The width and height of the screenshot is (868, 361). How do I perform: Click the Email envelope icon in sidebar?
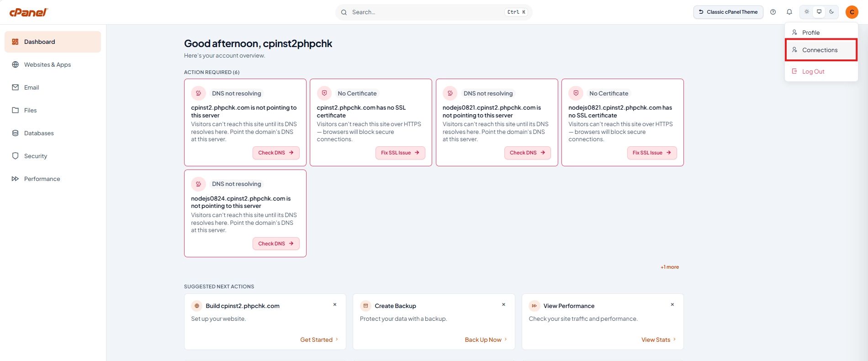pyautogui.click(x=15, y=87)
